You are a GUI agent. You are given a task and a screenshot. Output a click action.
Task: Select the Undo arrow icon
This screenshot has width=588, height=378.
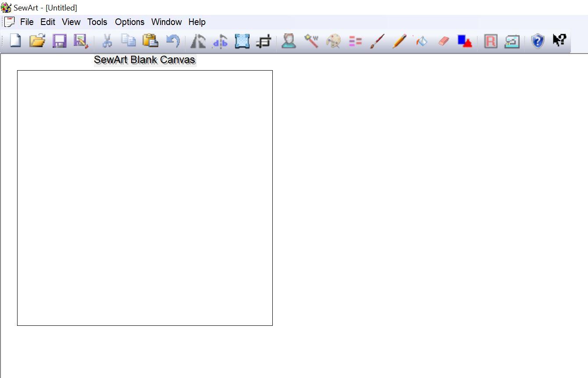(x=173, y=41)
